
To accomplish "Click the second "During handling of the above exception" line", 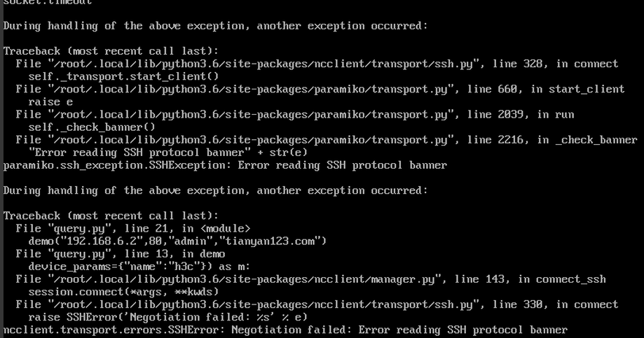I will point(215,190).
